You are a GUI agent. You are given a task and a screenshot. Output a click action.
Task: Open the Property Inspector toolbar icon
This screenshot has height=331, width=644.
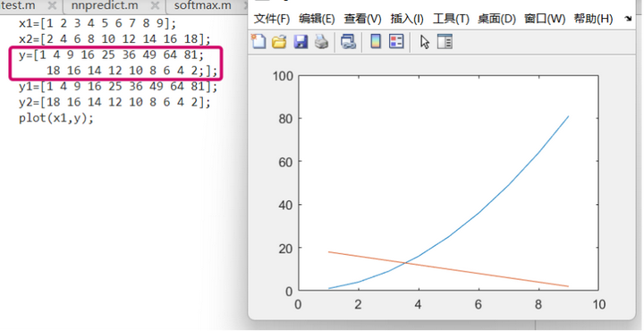click(445, 41)
